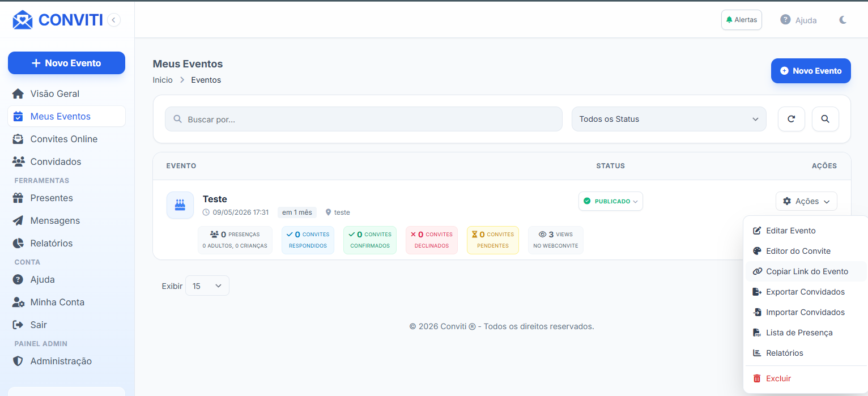Select Copiar Link do Evento
The image size is (868, 396).
point(806,271)
